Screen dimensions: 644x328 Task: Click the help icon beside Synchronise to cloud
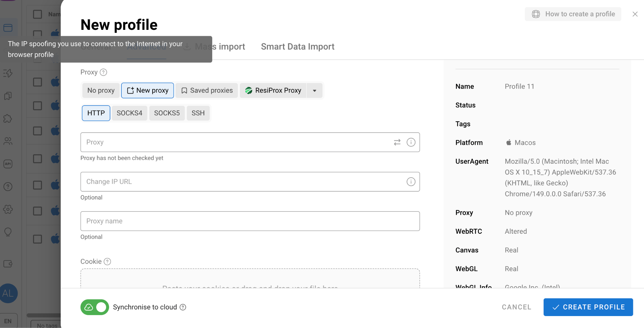click(x=183, y=307)
